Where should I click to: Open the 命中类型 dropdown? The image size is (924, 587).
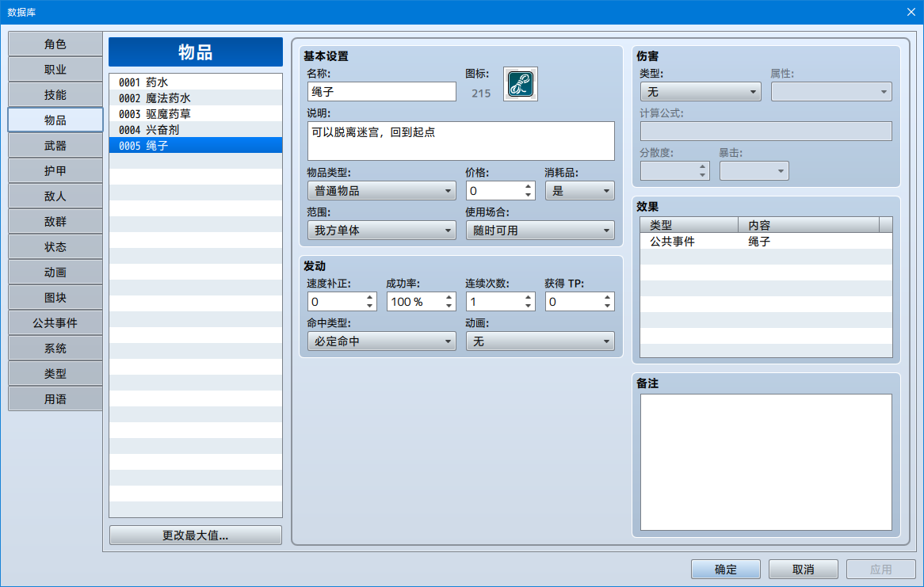point(382,341)
